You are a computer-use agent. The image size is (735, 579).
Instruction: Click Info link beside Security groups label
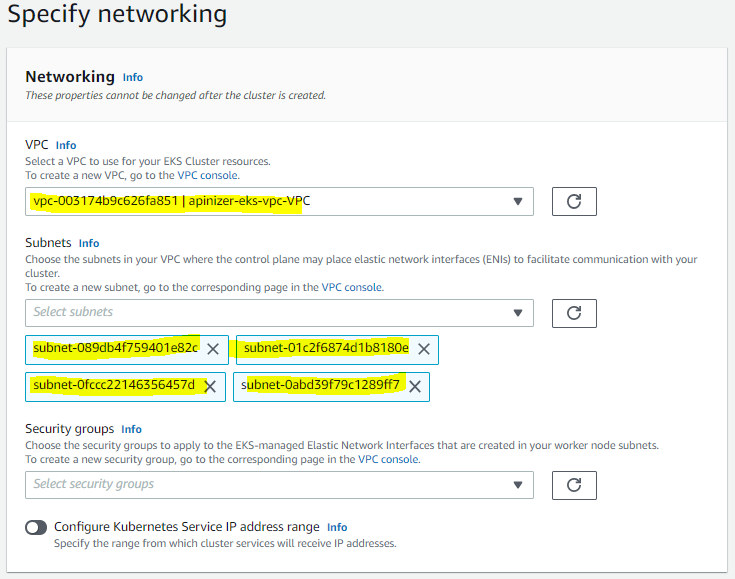click(131, 429)
